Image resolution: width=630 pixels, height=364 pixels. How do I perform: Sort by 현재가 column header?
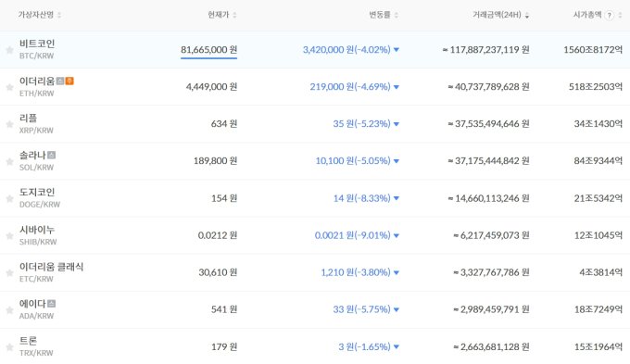click(x=221, y=15)
